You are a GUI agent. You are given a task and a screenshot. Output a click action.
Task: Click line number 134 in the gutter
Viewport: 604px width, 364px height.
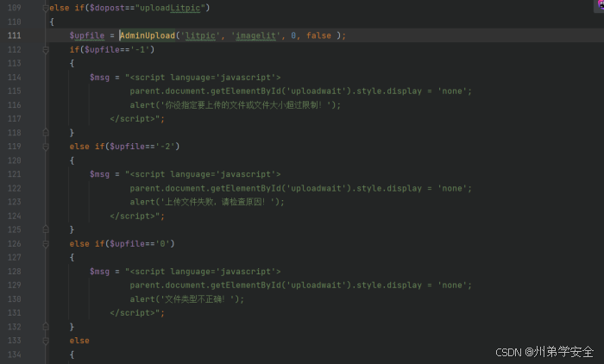pos(15,355)
